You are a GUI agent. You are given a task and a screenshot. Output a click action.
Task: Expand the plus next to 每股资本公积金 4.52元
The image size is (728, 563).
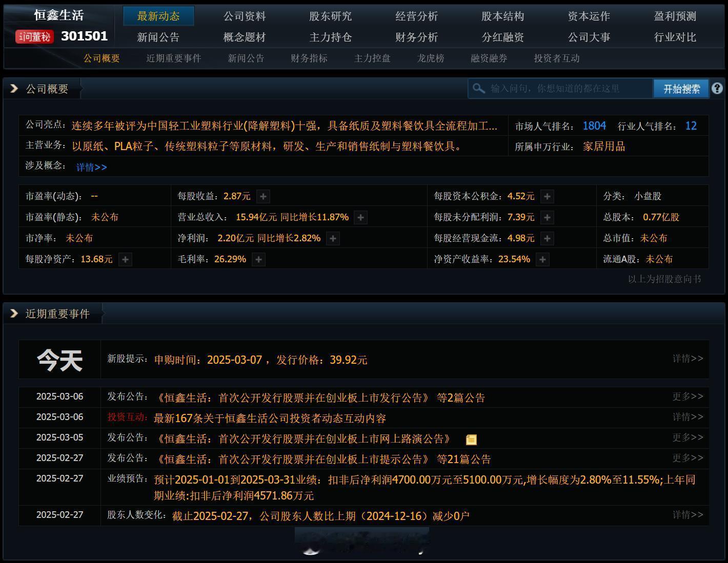click(547, 196)
